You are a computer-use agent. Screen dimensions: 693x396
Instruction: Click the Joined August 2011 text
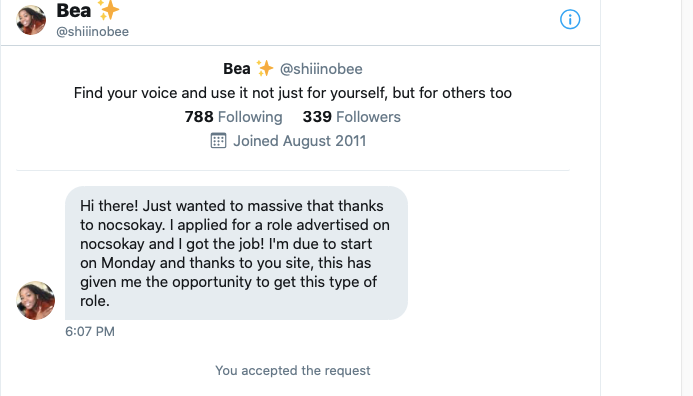[300, 141]
